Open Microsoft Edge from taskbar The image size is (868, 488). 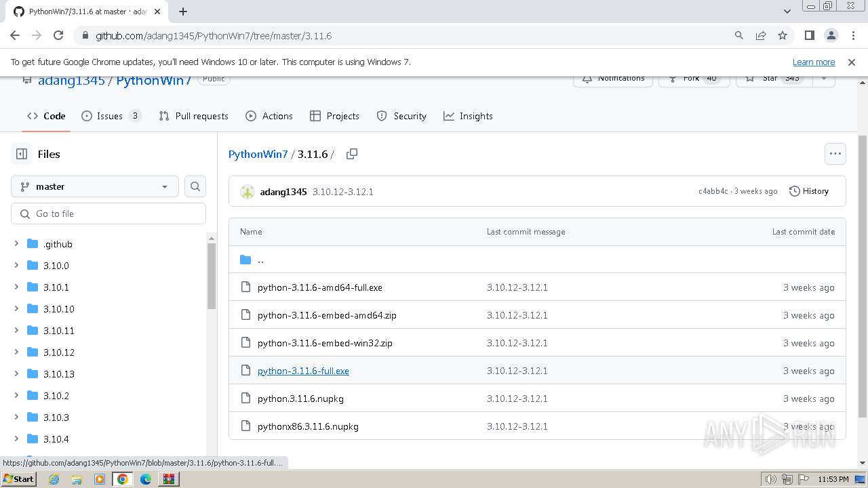coord(146,479)
